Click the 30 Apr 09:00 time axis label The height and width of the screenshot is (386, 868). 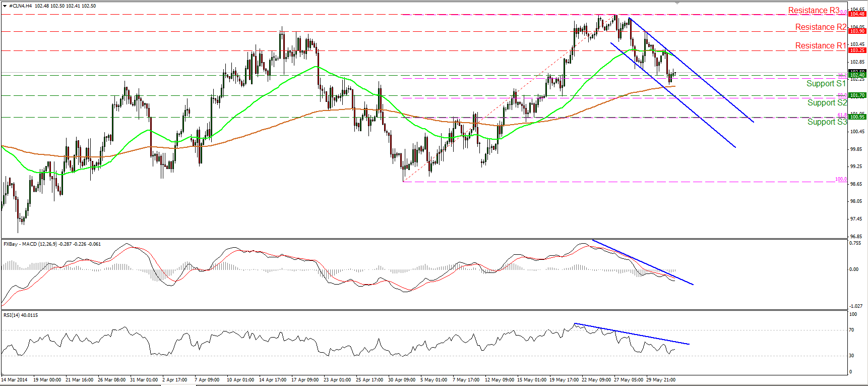402,380
